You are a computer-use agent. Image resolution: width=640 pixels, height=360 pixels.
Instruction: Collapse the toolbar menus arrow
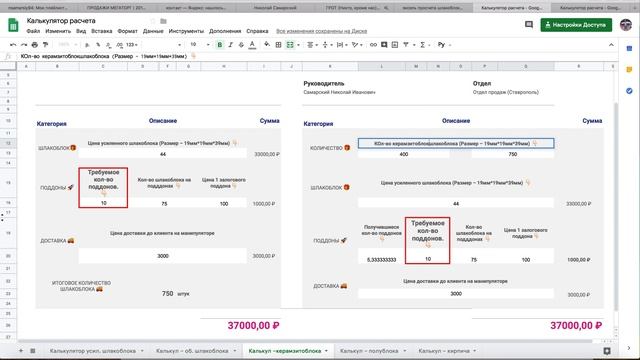tap(611, 44)
